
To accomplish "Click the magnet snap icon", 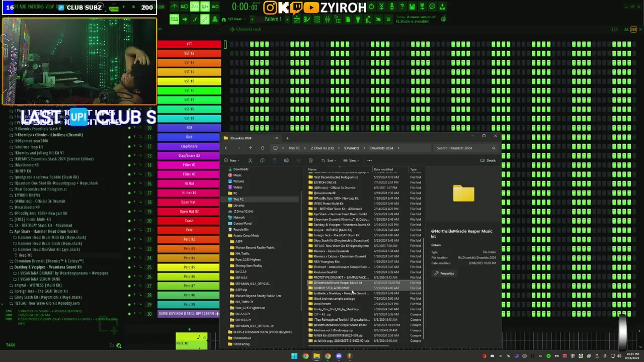I will pyautogui.click(x=223, y=19).
